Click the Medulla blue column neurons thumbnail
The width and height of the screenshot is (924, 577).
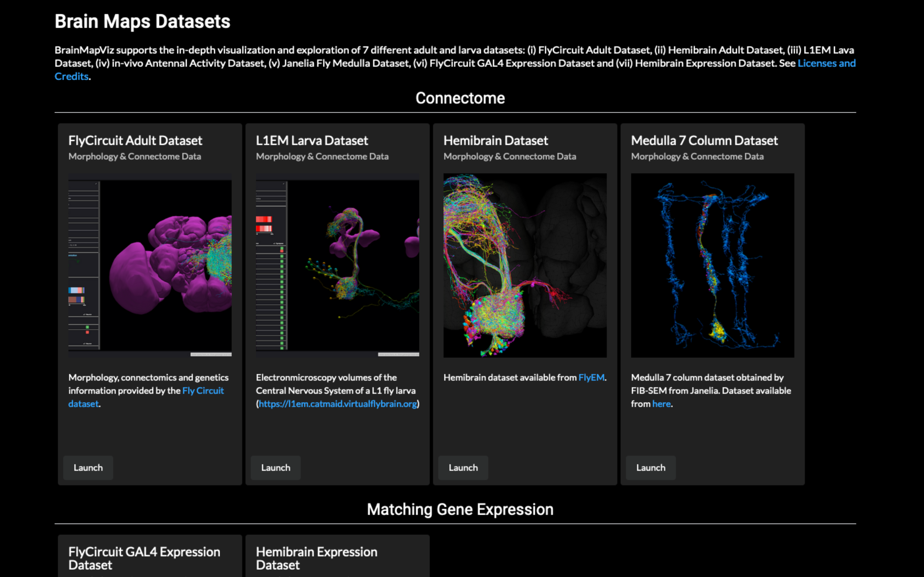pyautogui.click(x=712, y=265)
